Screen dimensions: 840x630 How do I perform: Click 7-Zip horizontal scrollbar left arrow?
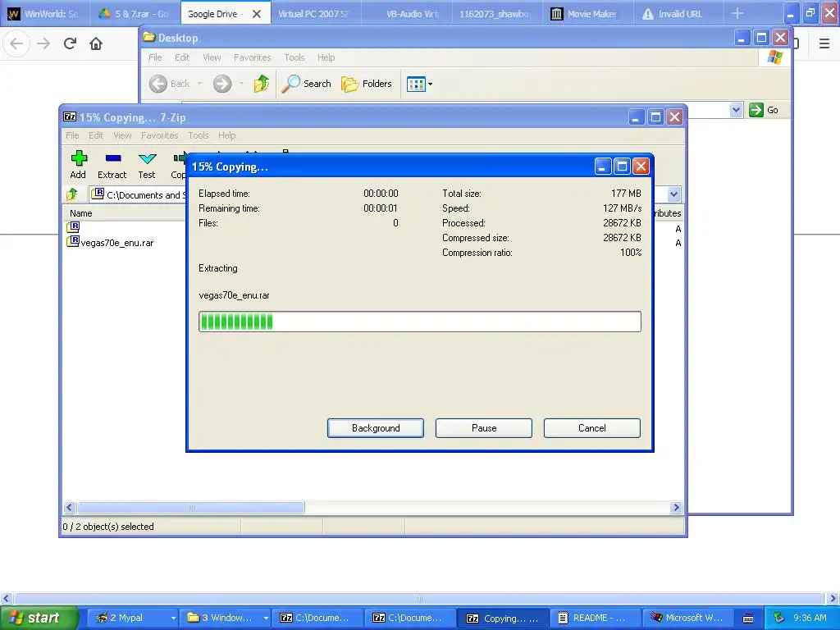coord(69,507)
